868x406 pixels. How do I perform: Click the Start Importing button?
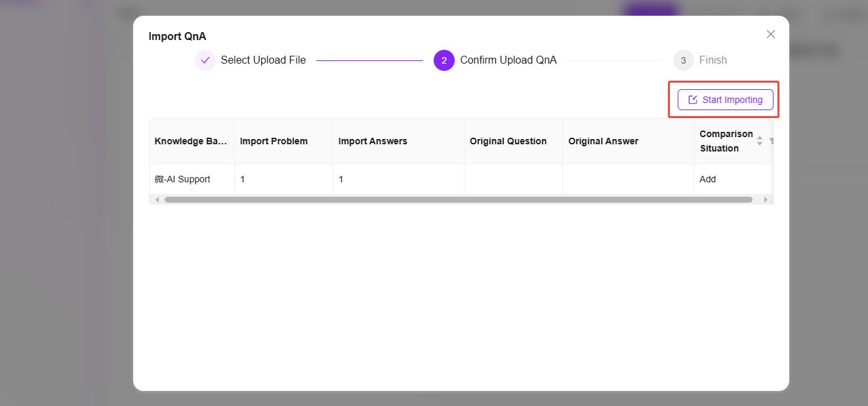[x=725, y=100]
